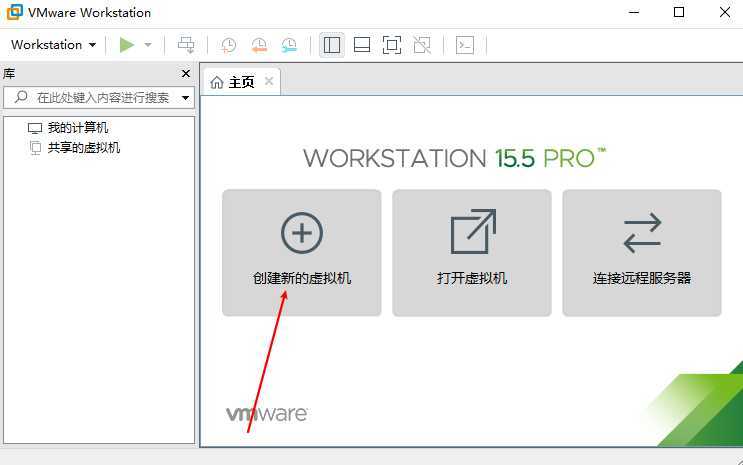Click 连接远程服务器 tile
743x465 pixels.
(x=642, y=253)
